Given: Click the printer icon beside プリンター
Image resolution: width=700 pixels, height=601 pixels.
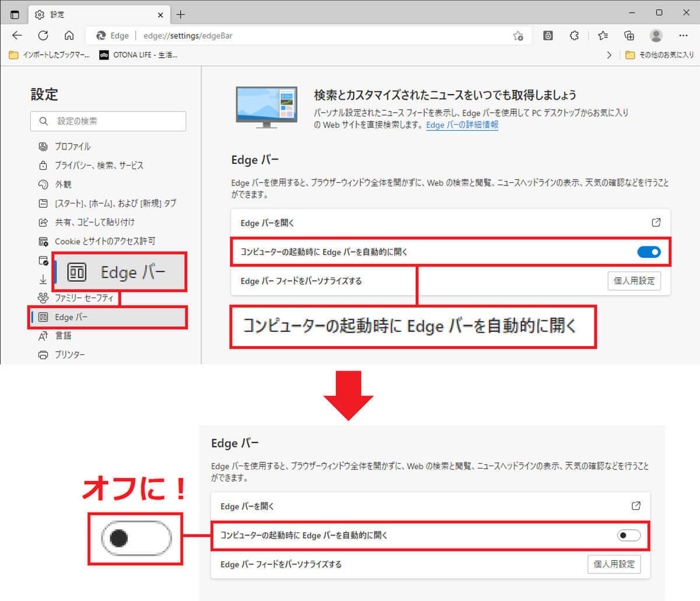Looking at the screenshot, I should (x=43, y=355).
